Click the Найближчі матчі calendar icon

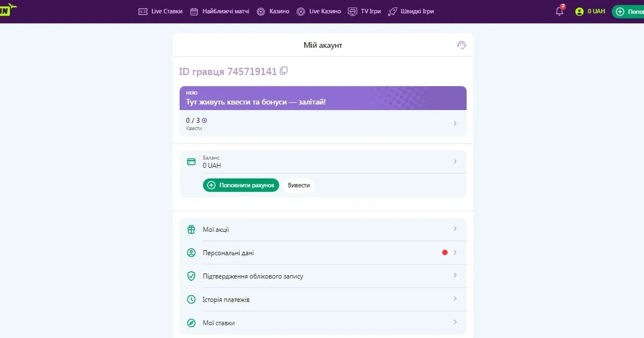tap(194, 11)
